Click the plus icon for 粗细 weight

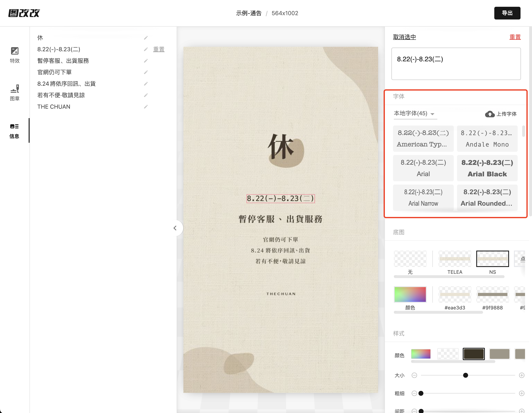point(522,393)
